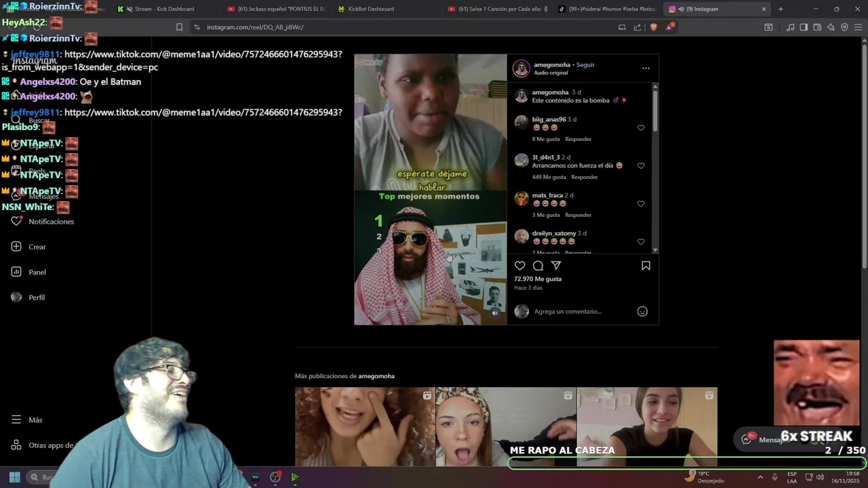
Task: Open the amegomoha link in Más publicaciones
Action: click(376, 376)
